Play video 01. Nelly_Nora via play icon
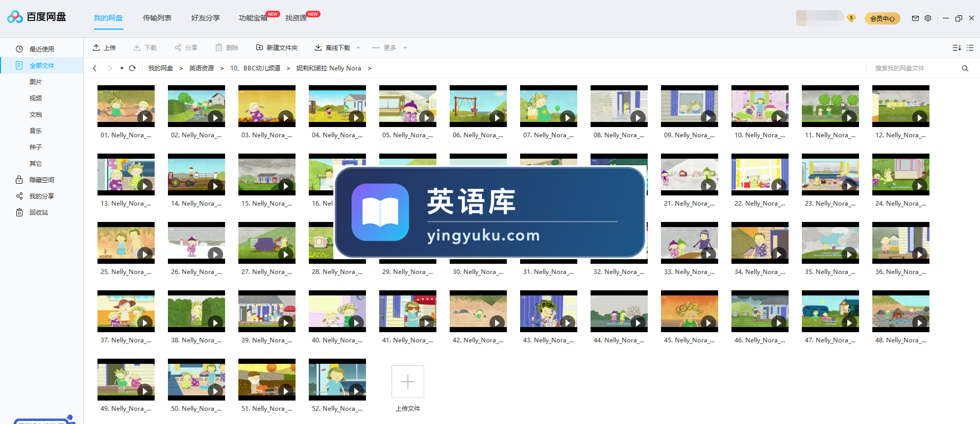The width and height of the screenshot is (980, 424). coord(145,118)
